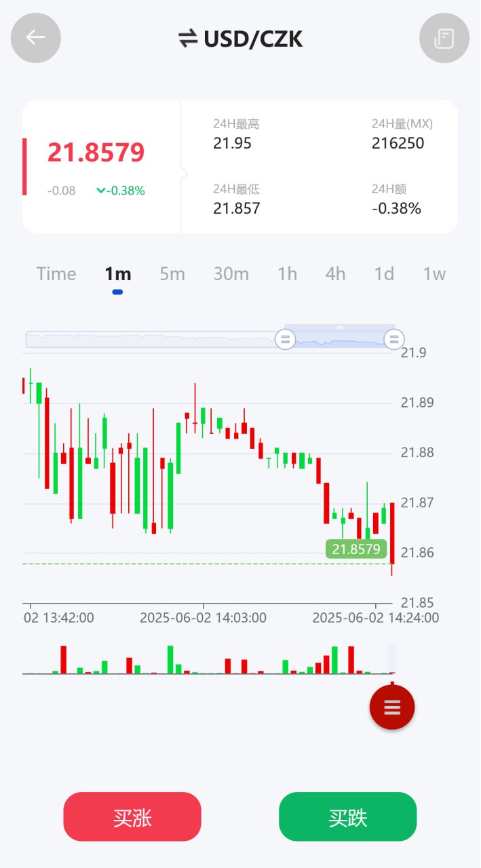The height and width of the screenshot is (868, 481).
Task: Show the 1w weekly chart
Action: (x=434, y=274)
